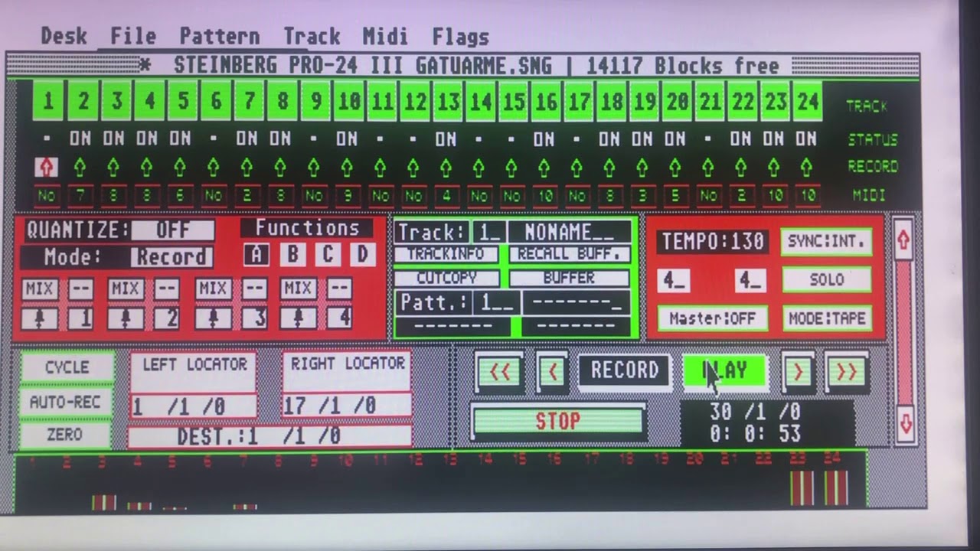The height and width of the screenshot is (551, 980).
Task: Click the fast rewind double-arrow button
Action: tap(500, 371)
